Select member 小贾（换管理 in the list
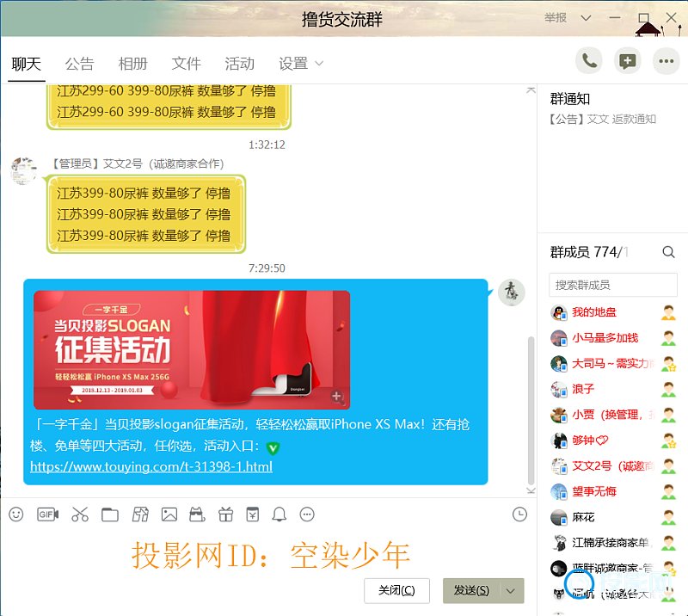 coord(613,415)
